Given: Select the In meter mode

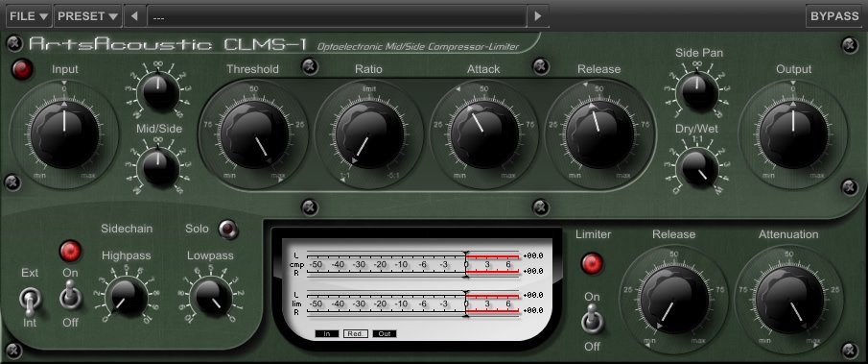Looking at the screenshot, I should coord(327,333).
